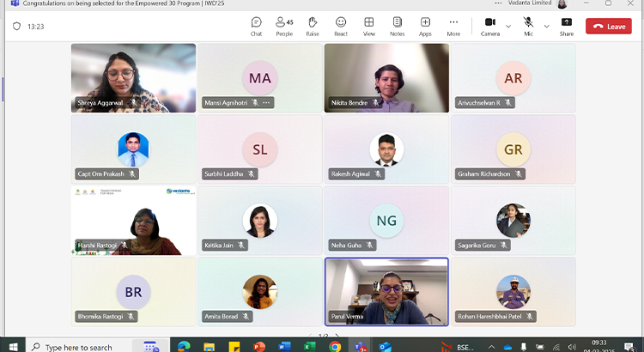The width and height of the screenshot is (644, 352).
Task: Expand the Camera options dropdown arrow
Action: [508, 26]
